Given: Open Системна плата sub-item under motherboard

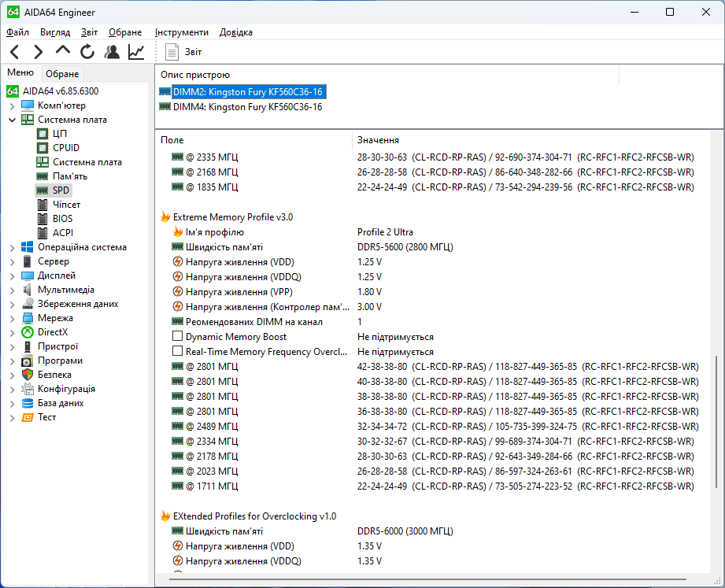Looking at the screenshot, I should coord(87,162).
